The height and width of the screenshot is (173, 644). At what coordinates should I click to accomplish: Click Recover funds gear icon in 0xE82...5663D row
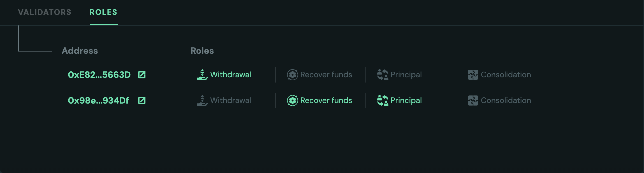[292, 75]
